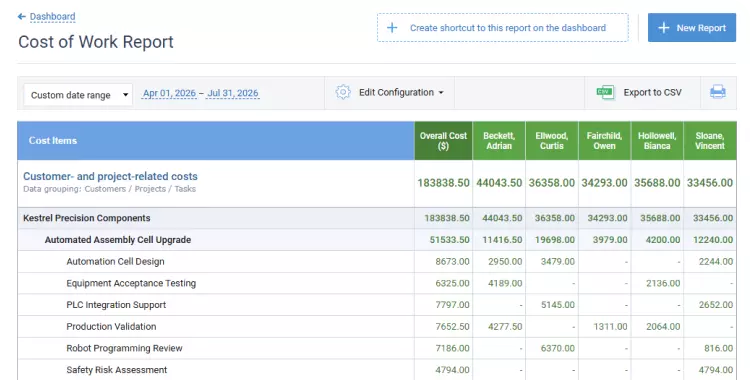
Task: Expand the Edit Configuration menu
Action: [401, 92]
